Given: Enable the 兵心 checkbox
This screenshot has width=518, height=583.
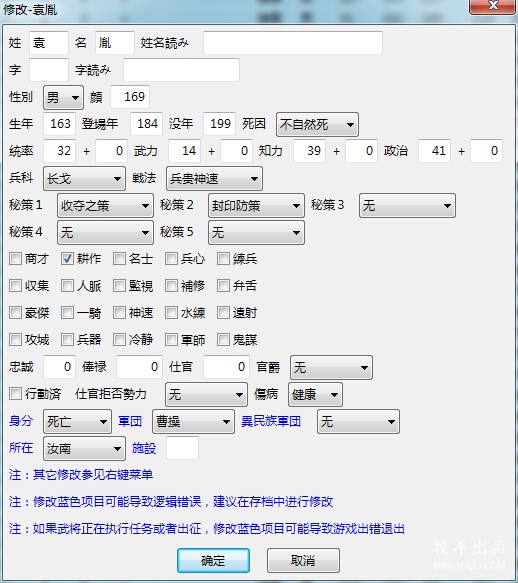Looking at the screenshot, I should coord(171,258).
